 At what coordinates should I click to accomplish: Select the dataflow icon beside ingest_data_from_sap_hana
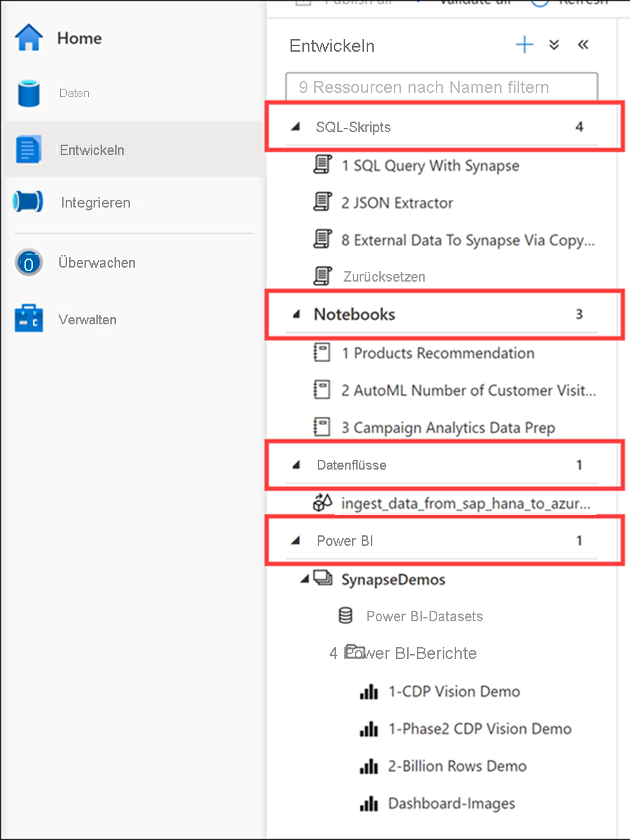(x=321, y=502)
